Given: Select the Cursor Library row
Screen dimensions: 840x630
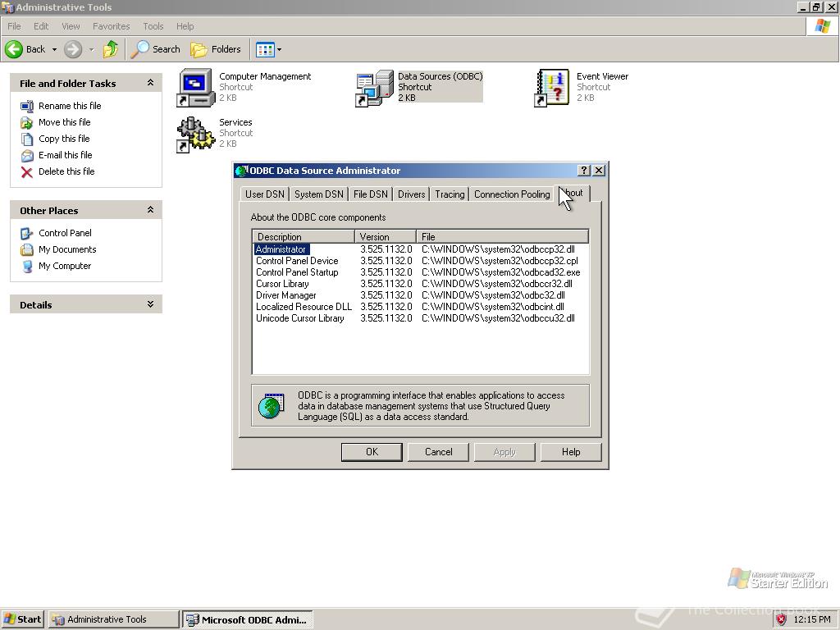Looking at the screenshot, I should [421, 284].
